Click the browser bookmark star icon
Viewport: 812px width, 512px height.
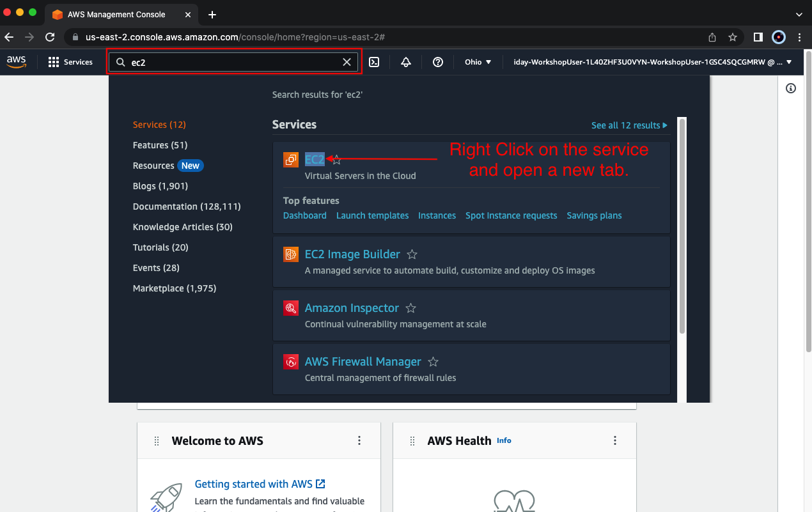[x=733, y=37]
